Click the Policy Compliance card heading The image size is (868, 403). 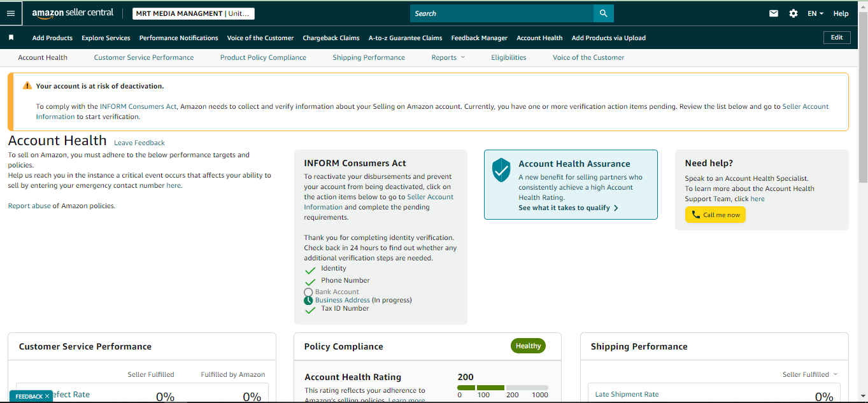pos(344,346)
